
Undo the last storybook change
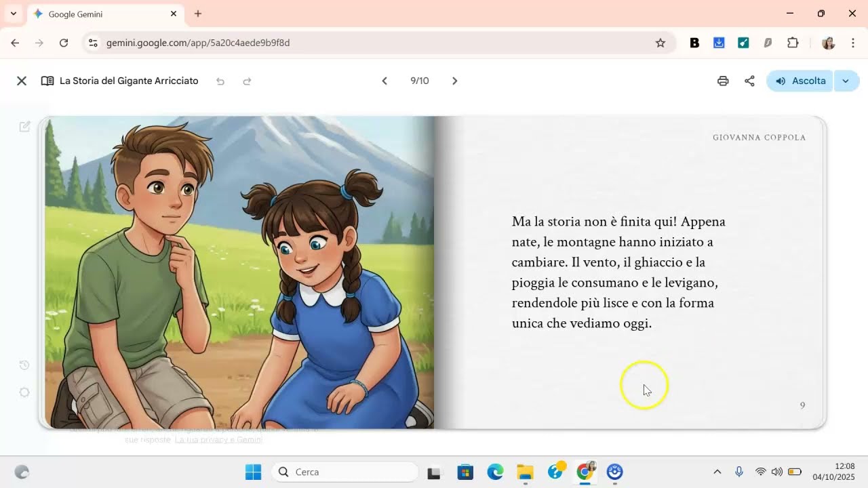click(x=220, y=81)
